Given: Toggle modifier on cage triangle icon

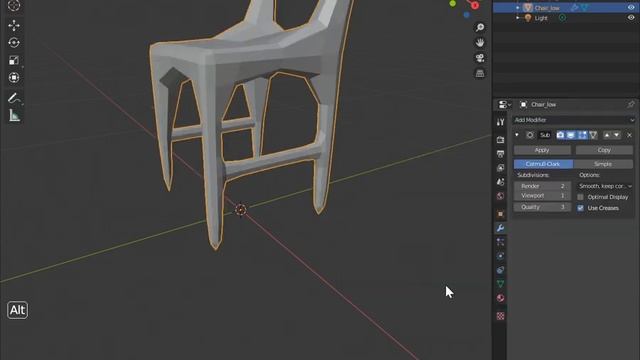Looking at the screenshot, I should [x=593, y=135].
